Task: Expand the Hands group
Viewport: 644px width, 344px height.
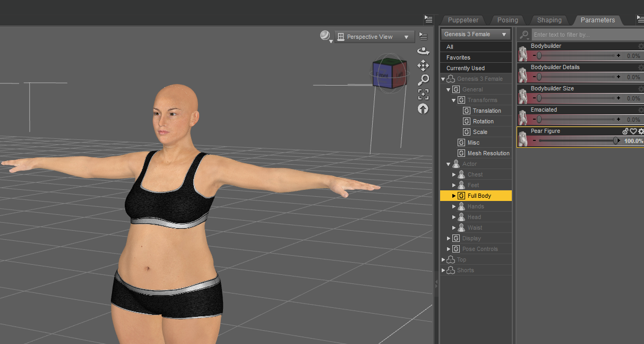Action: coord(454,206)
